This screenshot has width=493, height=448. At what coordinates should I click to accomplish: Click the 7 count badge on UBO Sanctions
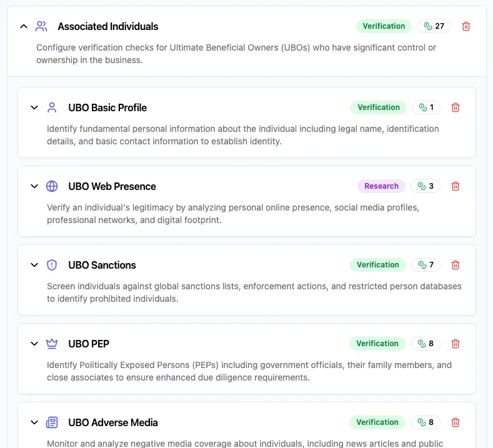pyautogui.click(x=426, y=265)
